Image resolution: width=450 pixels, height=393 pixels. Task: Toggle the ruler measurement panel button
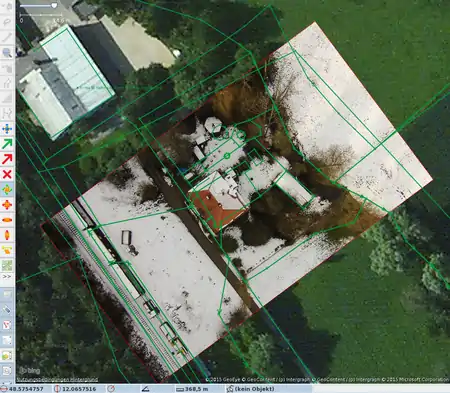point(7,310)
